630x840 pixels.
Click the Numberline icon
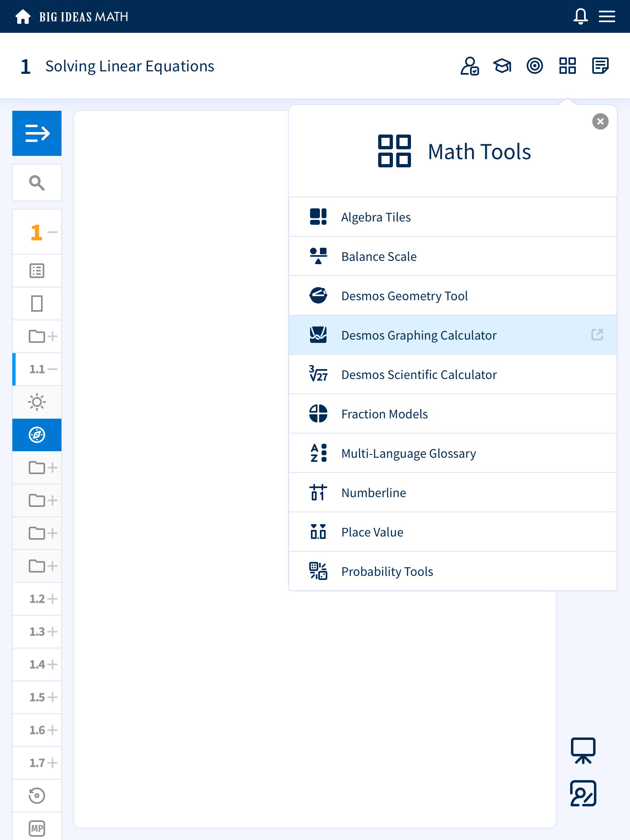click(318, 492)
